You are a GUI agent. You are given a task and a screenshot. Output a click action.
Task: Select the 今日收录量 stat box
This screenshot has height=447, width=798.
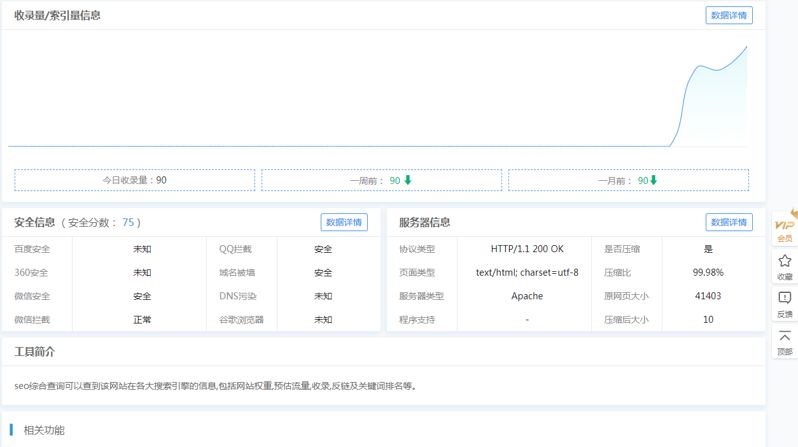coord(134,180)
